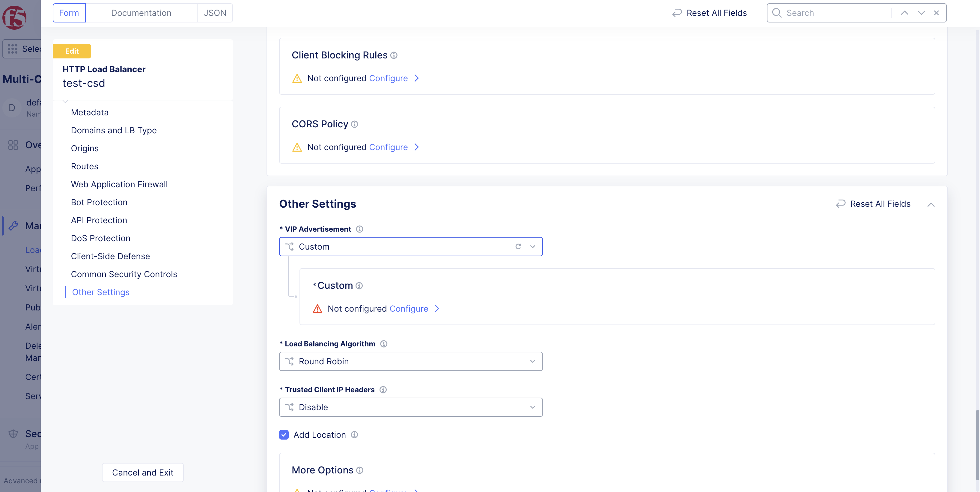This screenshot has height=492, width=980.
Task: Jump to Metadata section
Action: point(89,113)
